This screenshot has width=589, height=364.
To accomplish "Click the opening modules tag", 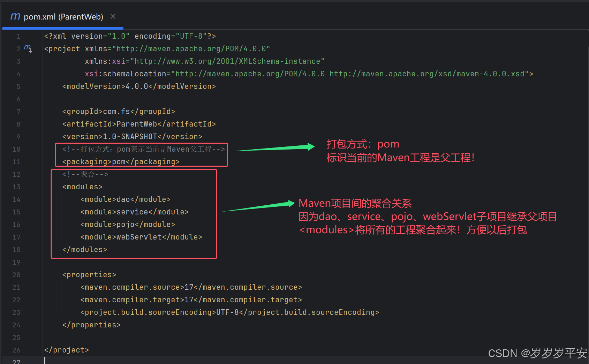I will tap(82, 187).
